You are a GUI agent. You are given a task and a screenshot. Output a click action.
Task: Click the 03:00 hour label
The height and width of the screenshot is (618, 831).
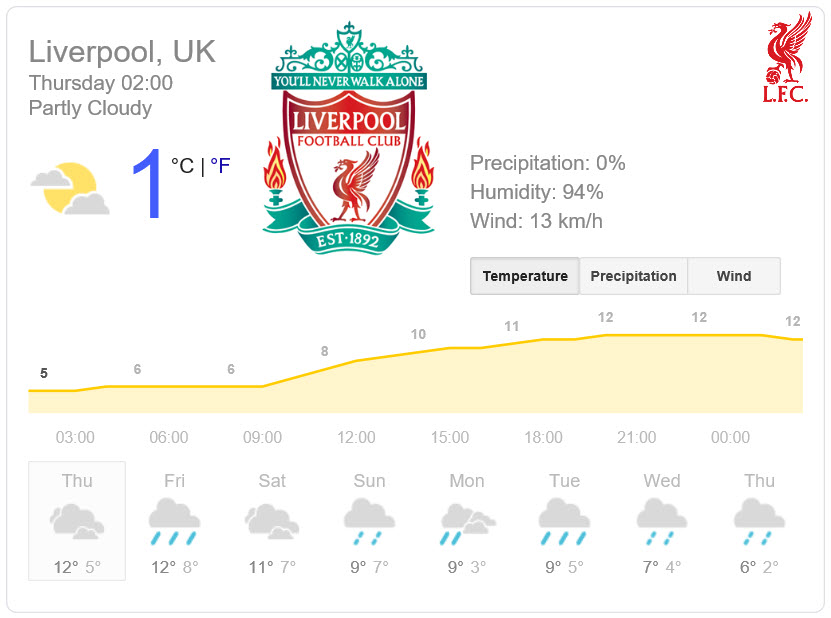coord(75,437)
